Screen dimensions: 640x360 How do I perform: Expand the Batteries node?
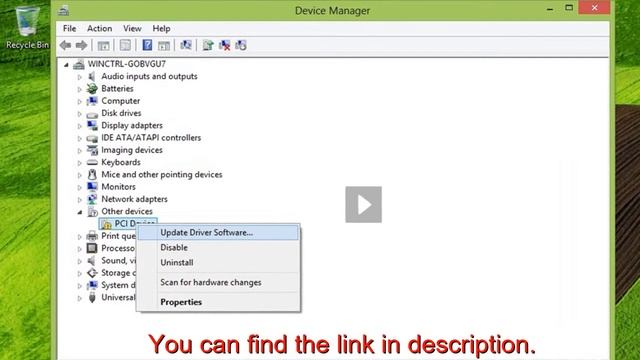[80, 89]
